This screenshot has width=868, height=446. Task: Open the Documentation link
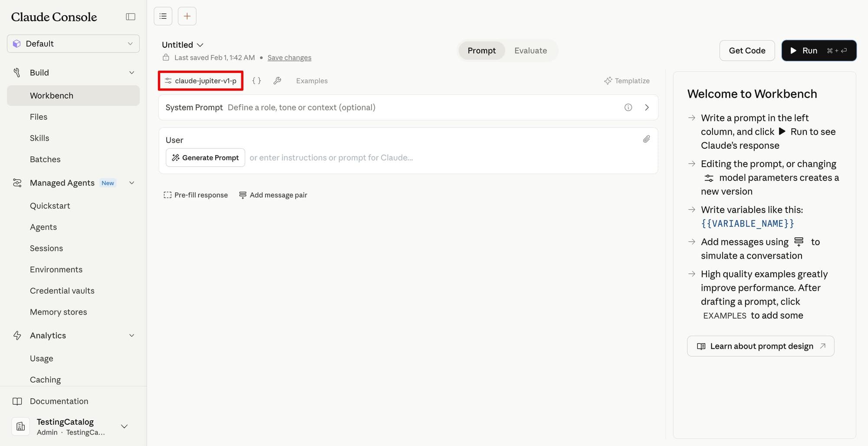(x=59, y=401)
